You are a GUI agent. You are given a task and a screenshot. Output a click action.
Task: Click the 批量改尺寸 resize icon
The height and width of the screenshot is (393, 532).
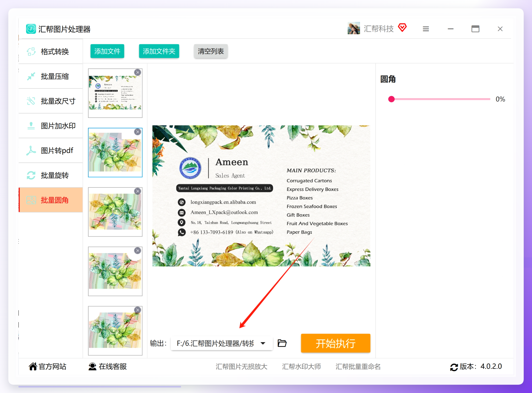(x=31, y=101)
